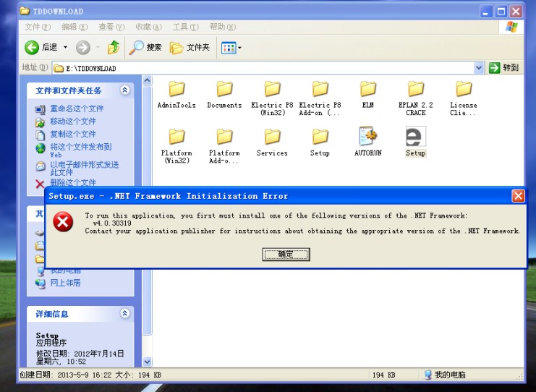Open the AdminTools folder
The image size is (536, 392).
click(x=176, y=90)
